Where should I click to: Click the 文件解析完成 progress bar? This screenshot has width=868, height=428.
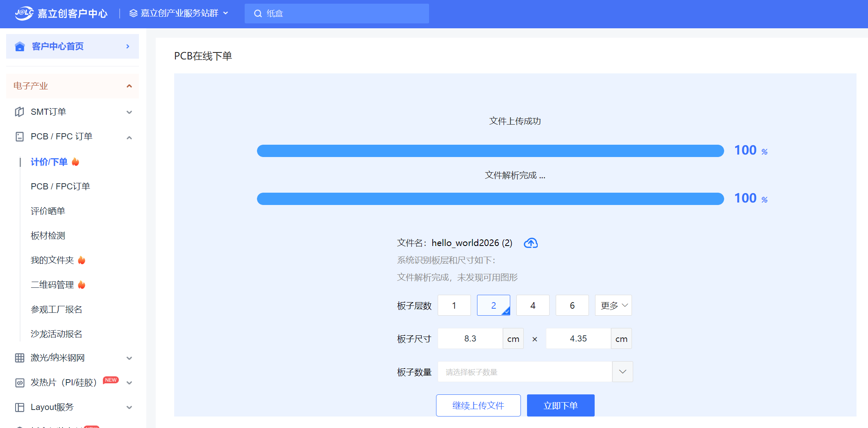tap(491, 199)
